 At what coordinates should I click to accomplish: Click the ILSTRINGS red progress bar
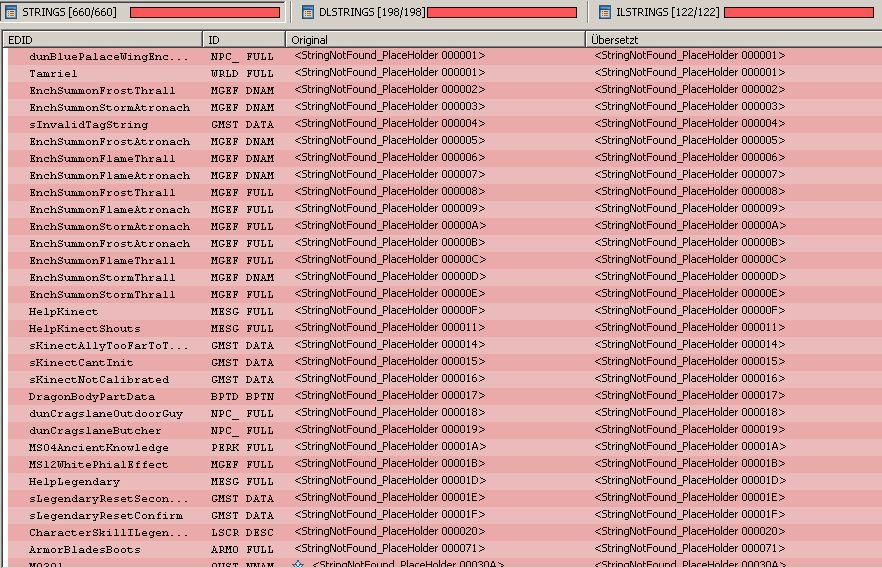pyautogui.click(x=799, y=12)
